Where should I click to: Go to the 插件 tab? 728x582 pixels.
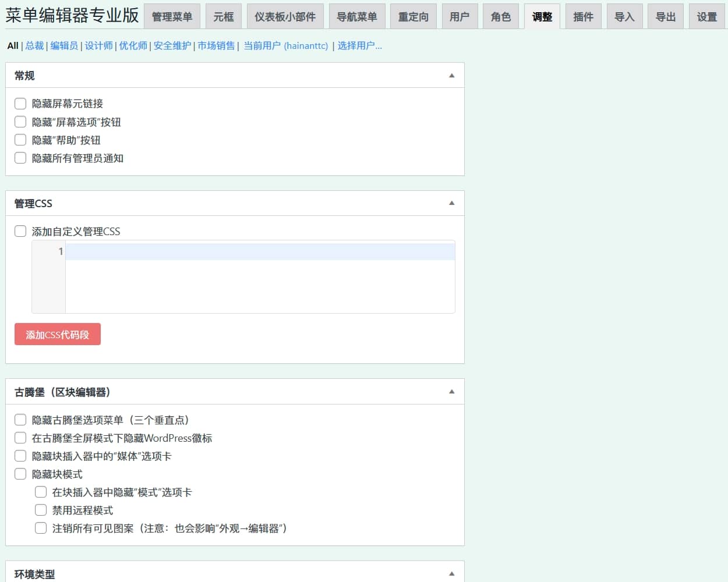coord(583,17)
